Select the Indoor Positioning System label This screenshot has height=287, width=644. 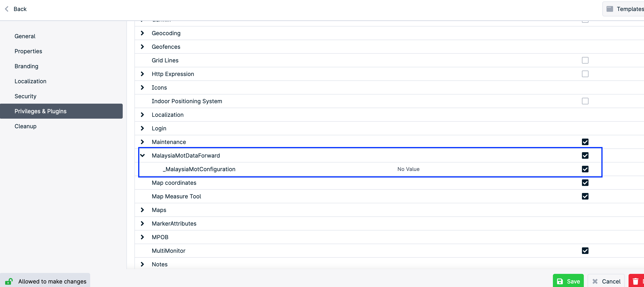click(x=187, y=101)
